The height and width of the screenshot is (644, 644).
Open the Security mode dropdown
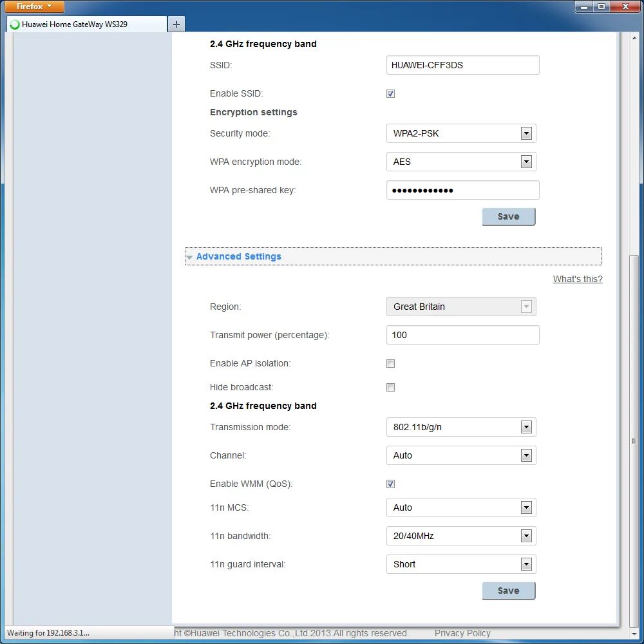tap(461, 133)
